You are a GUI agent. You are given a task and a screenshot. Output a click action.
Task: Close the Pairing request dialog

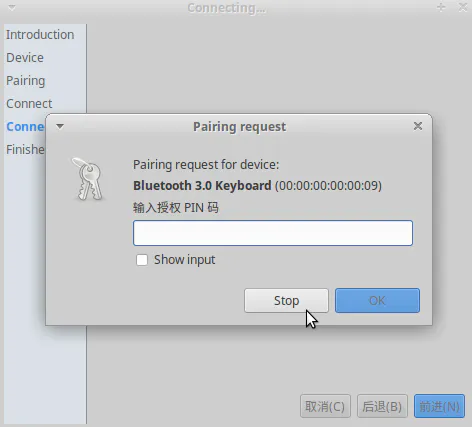[418, 126]
